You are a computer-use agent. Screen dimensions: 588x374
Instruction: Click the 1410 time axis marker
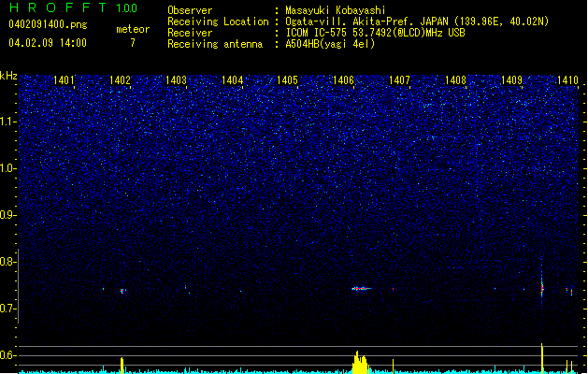[567, 80]
